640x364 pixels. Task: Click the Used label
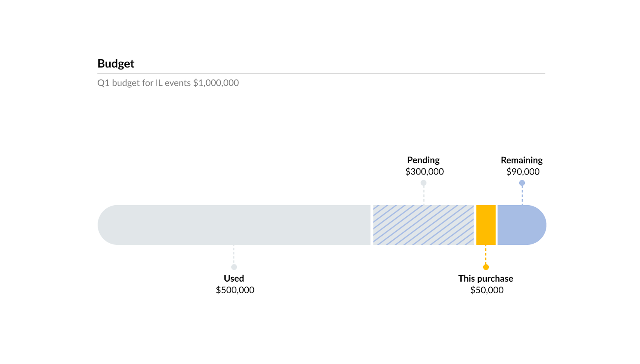point(234,278)
